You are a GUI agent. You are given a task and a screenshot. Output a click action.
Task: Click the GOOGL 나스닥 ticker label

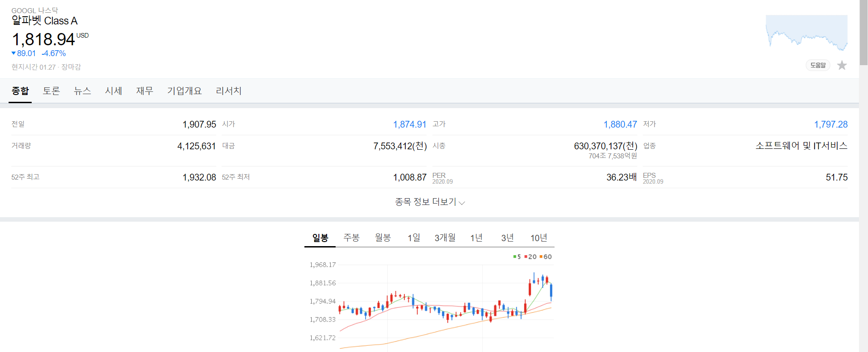pyautogui.click(x=34, y=10)
